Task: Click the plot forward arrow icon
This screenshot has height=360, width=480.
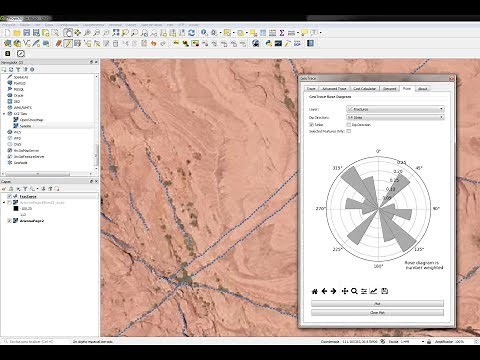Action: [x=333, y=291]
